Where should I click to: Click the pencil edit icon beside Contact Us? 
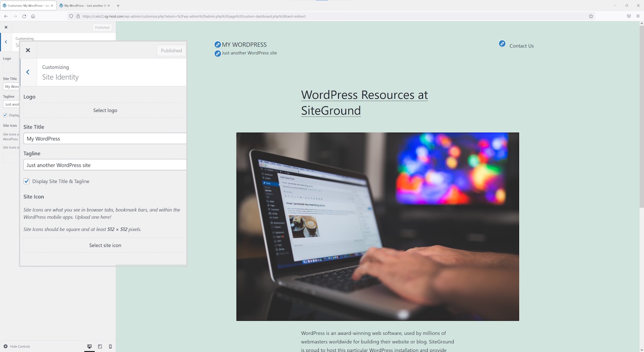click(502, 43)
